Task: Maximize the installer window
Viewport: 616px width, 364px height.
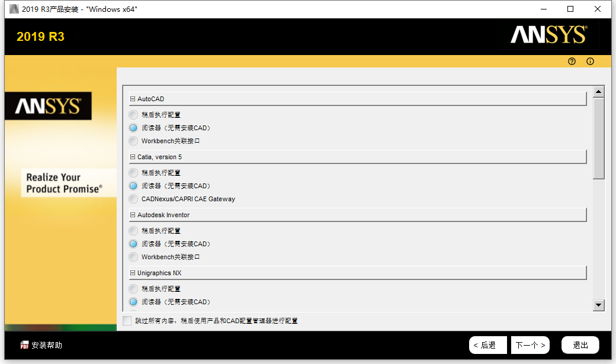Action: 570,9
